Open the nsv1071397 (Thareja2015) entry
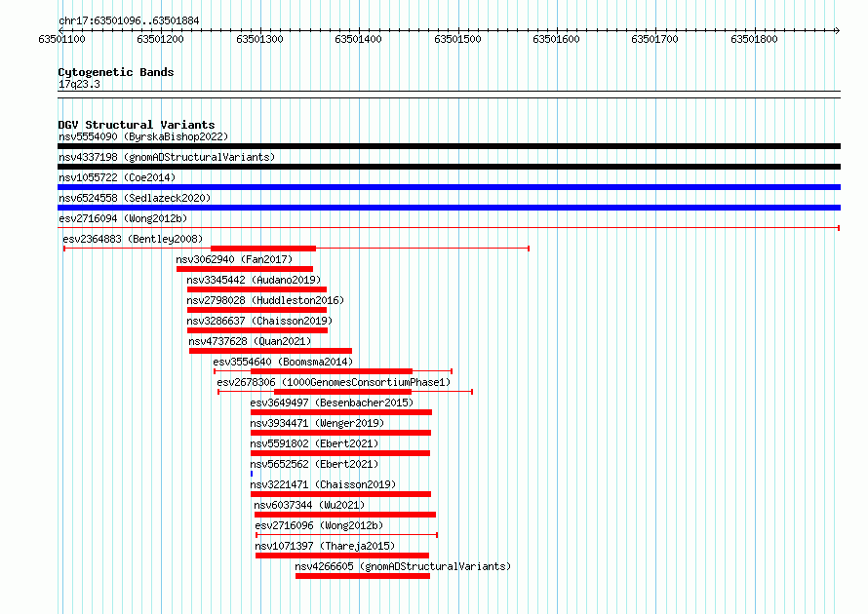Screen dimensions: 868x614 (x=325, y=546)
